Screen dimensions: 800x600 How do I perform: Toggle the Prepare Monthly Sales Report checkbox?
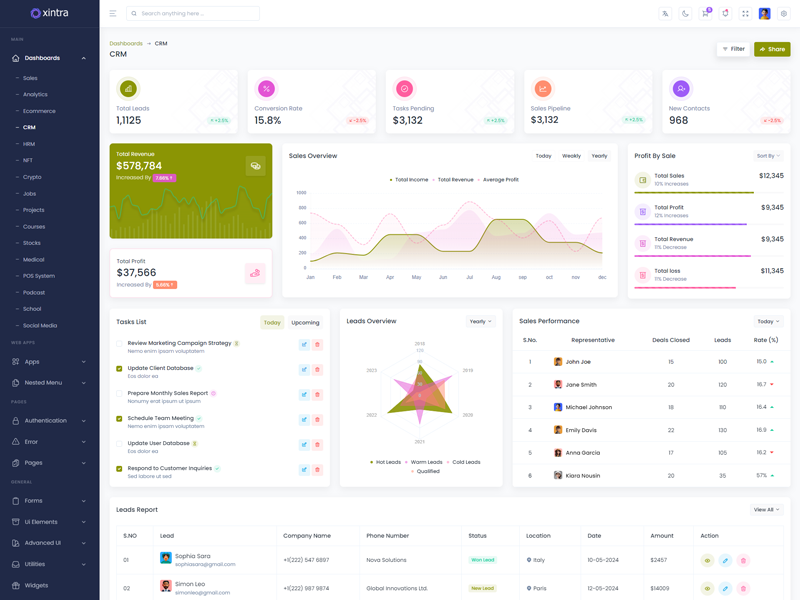coord(119,394)
